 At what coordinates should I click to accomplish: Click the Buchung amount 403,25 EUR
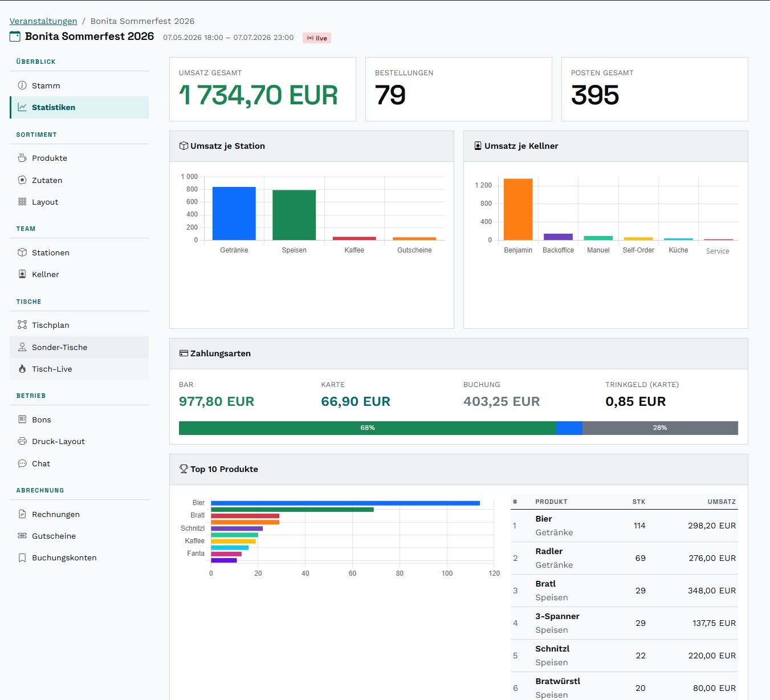502,401
